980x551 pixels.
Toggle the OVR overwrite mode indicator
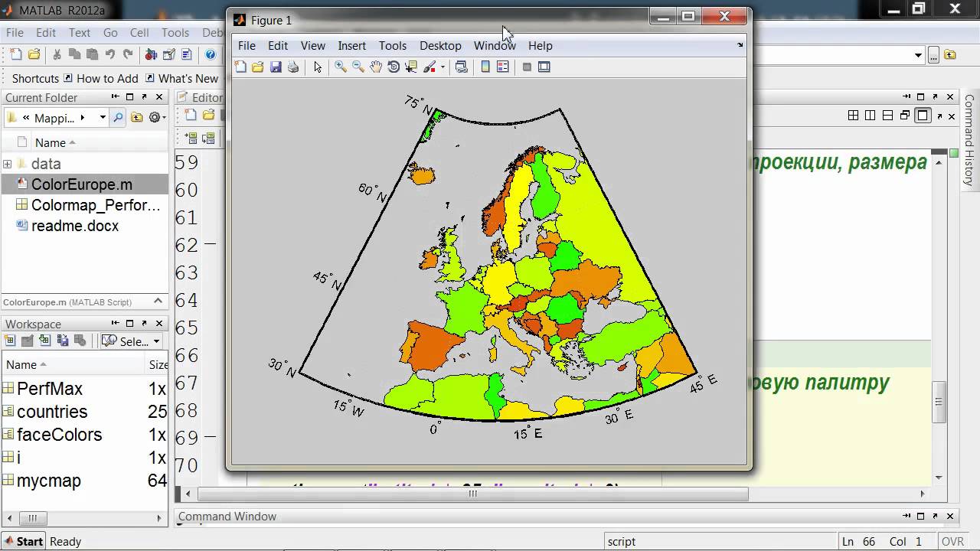(952, 541)
